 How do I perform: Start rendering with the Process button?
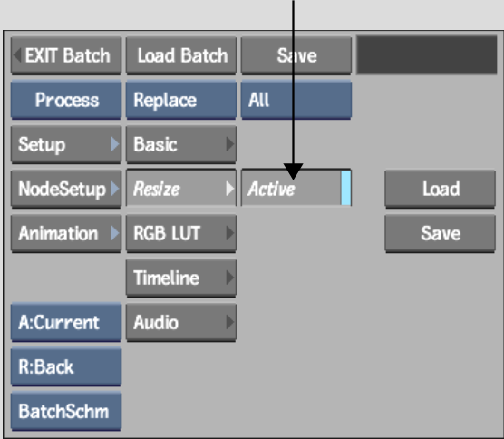click(66, 100)
